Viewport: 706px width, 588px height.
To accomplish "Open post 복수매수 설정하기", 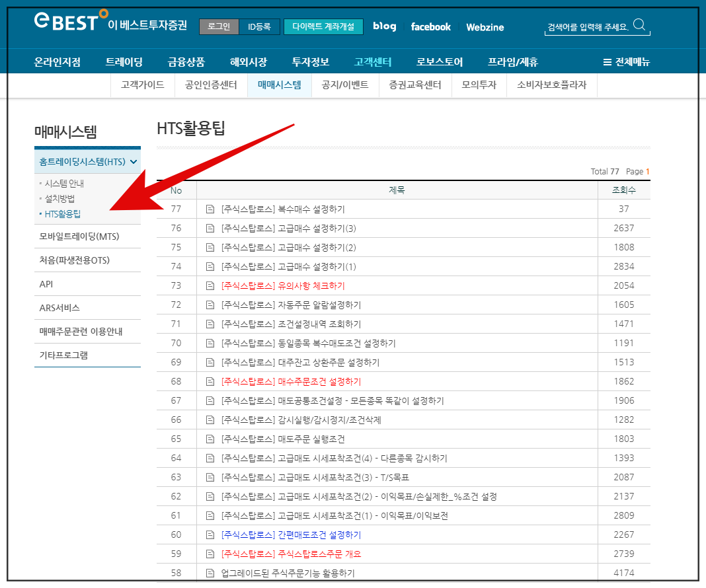I will point(283,209).
